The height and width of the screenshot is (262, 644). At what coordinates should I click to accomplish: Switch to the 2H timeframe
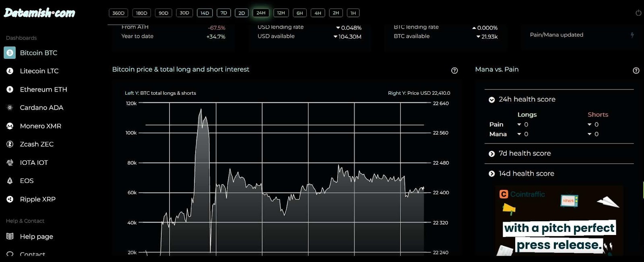pyautogui.click(x=336, y=13)
